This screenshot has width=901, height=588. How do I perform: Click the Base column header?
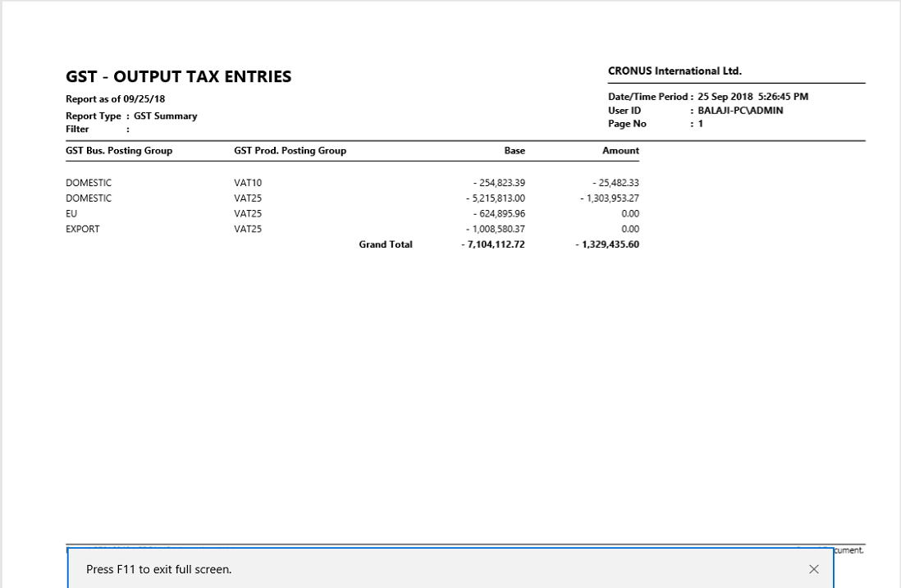[x=515, y=150]
